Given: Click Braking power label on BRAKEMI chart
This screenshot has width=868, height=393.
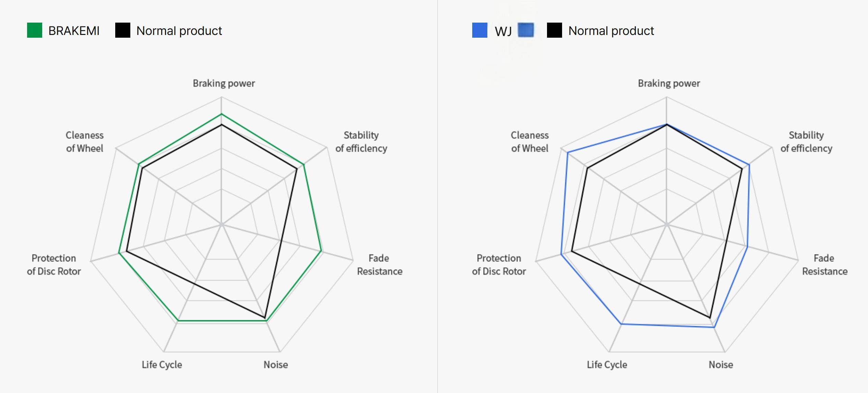Looking at the screenshot, I should 224,83.
